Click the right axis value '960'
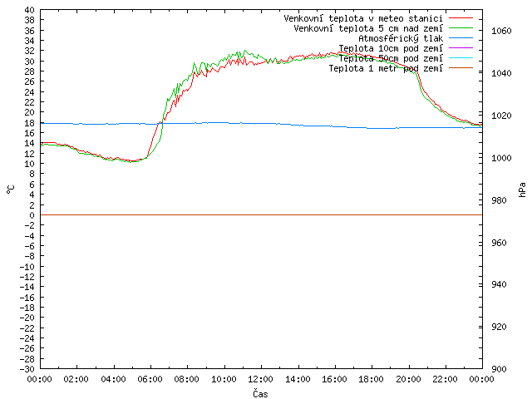The image size is (532, 399). 499,243
